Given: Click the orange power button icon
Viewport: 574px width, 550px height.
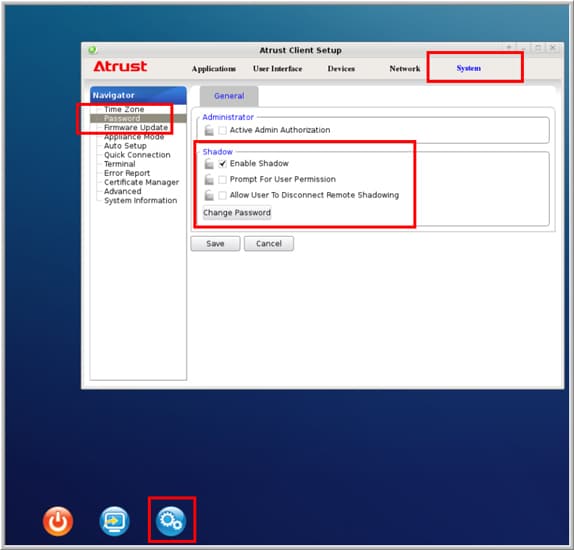Looking at the screenshot, I should (58, 521).
